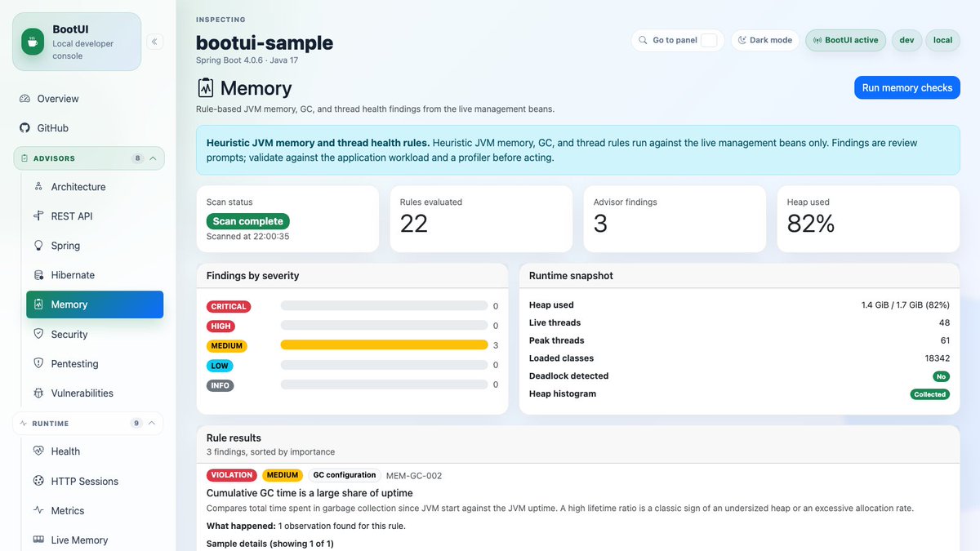Click the Heap used 82% card
Image resolution: width=980 pixels, height=551 pixels.
[x=868, y=219]
